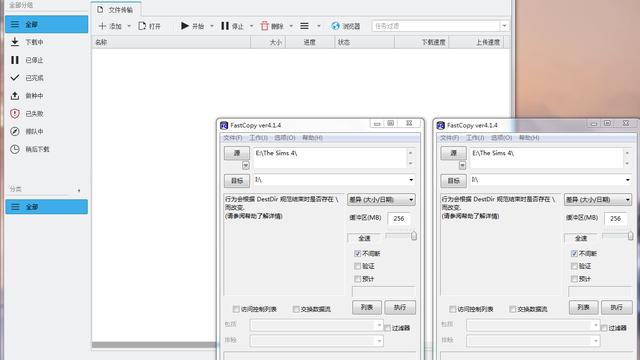This screenshot has width=640, height=360.
Task: Toggle 不间断 checkbox in right FastCopy
Action: [x=574, y=254]
